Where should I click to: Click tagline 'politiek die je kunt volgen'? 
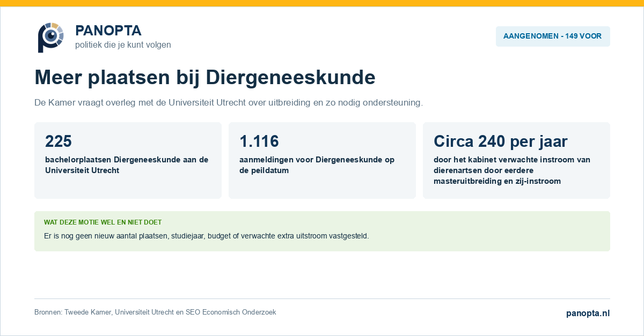click(x=123, y=45)
